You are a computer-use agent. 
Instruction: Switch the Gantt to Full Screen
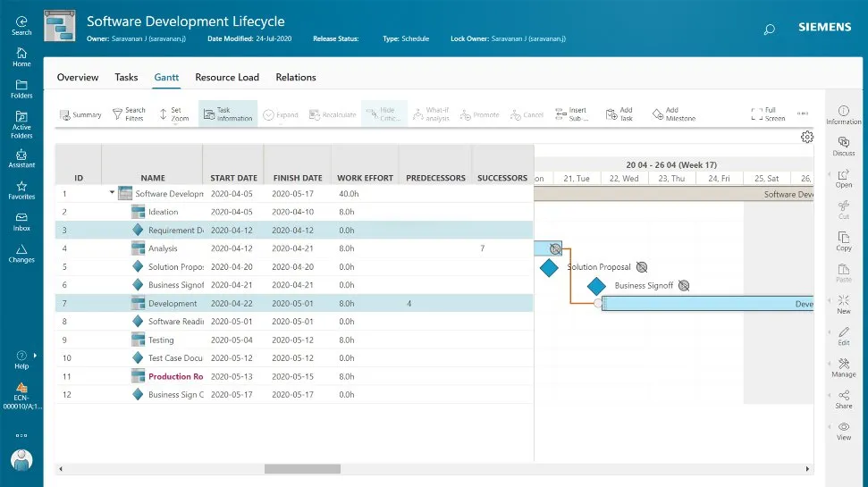(x=768, y=114)
